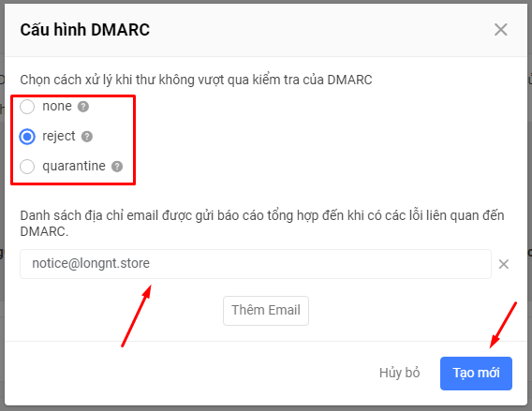Click the 'quarantine' option label text
Screen dimensions: 532x411
[x=74, y=167]
